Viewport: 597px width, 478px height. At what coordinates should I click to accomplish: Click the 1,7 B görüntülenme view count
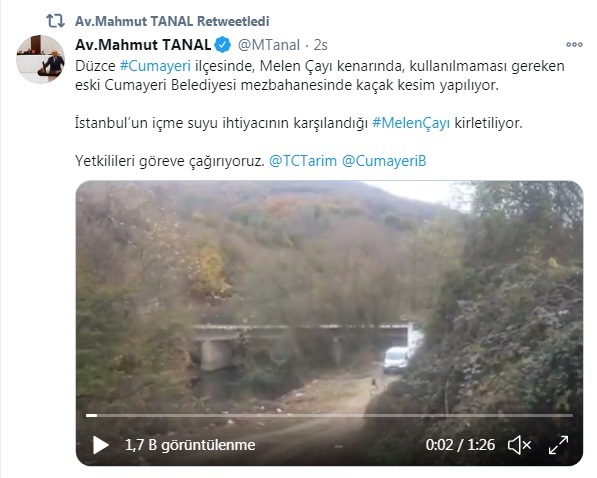tap(190, 445)
